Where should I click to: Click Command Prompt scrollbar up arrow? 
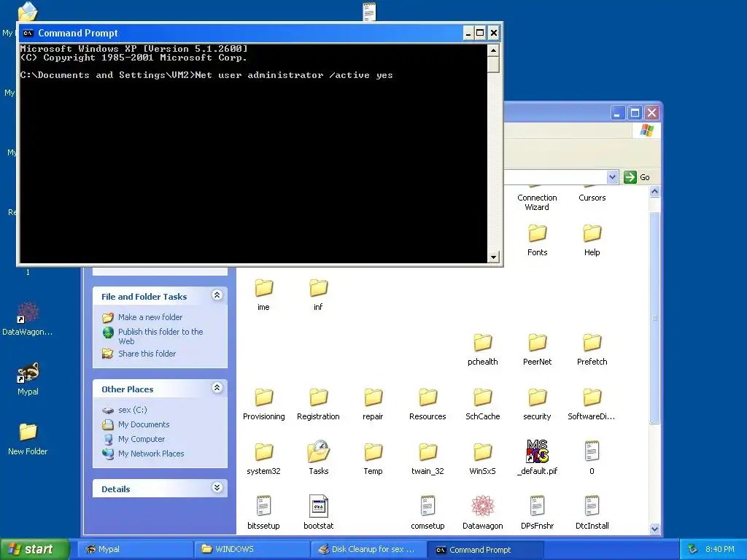494,50
